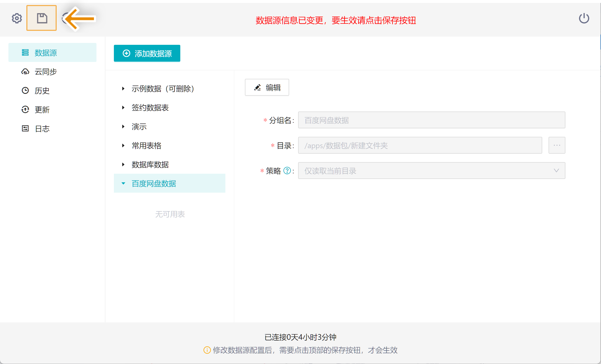
Task: Select the 常用表格 tree item
Action: coord(146,145)
